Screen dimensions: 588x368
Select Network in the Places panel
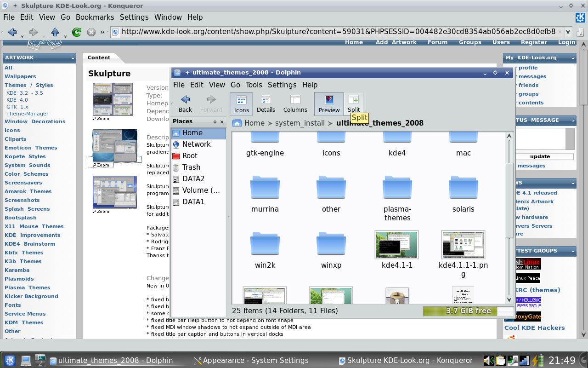[x=198, y=144]
